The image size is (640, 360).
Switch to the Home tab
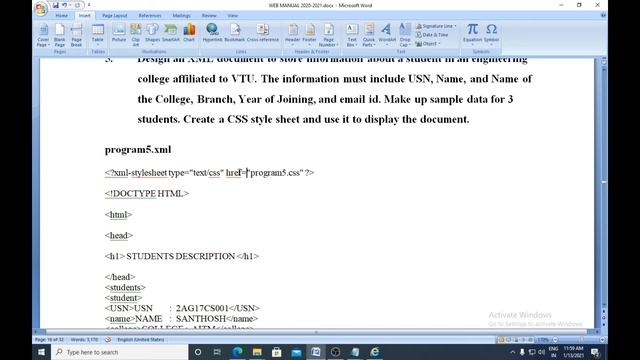[x=62, y=16]
